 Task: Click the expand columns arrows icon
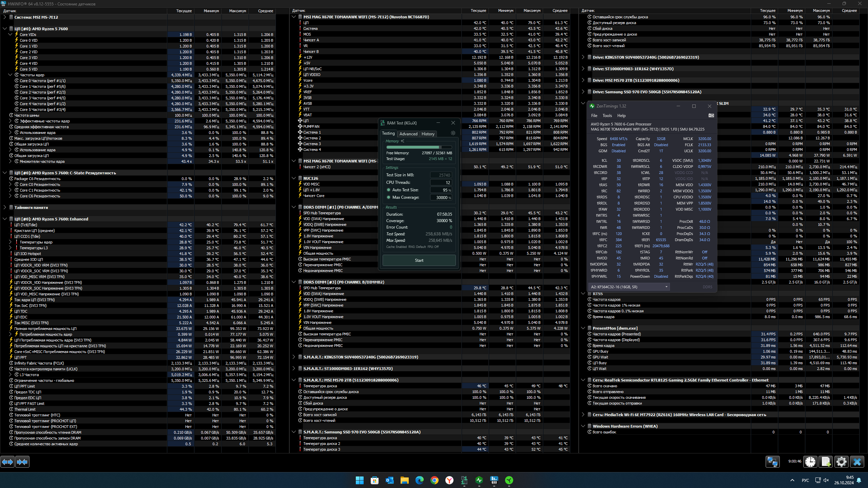pyautogui.click(x=7, y=462)
